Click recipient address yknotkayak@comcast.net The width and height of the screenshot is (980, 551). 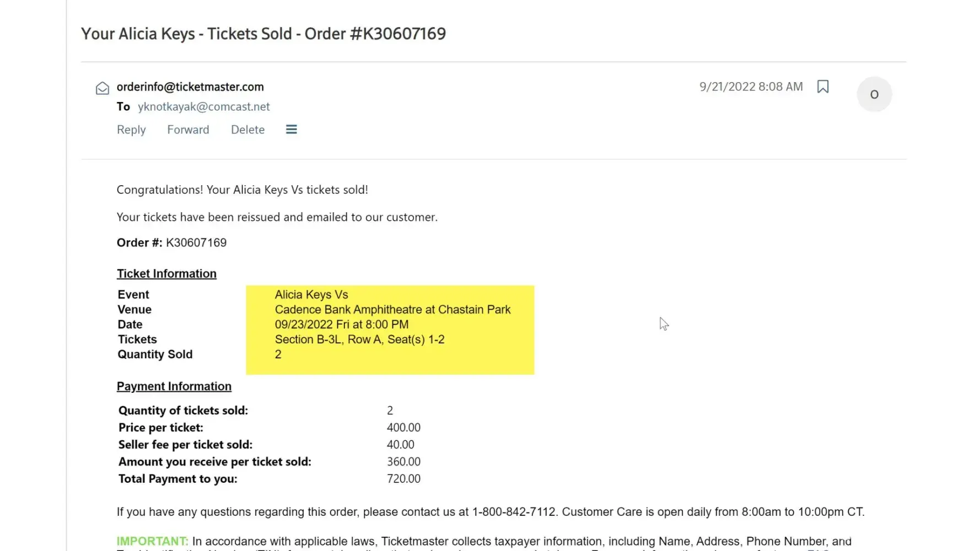pos(203,106)
